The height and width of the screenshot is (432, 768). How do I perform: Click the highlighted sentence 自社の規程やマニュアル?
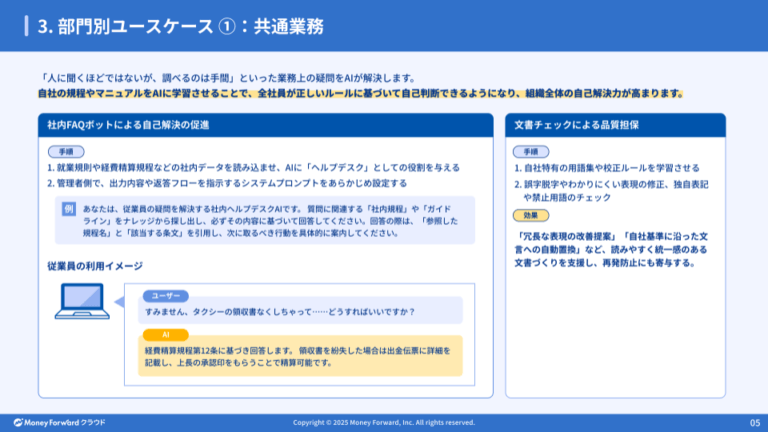click(x=360, y=93)
